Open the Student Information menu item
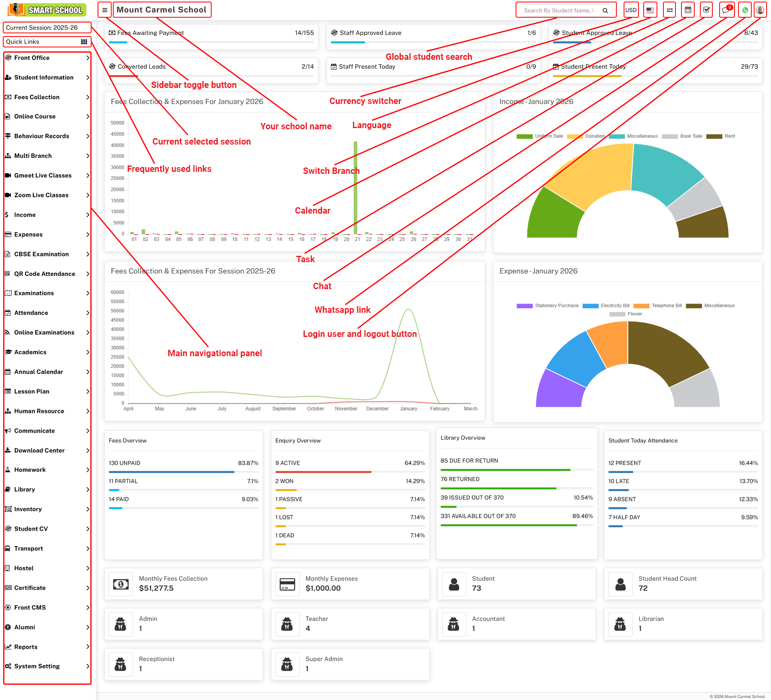 [47, 78]
